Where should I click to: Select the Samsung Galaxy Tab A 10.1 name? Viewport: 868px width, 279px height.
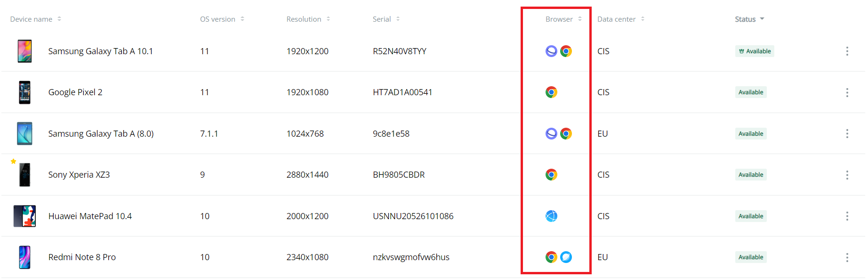[101, 51]
